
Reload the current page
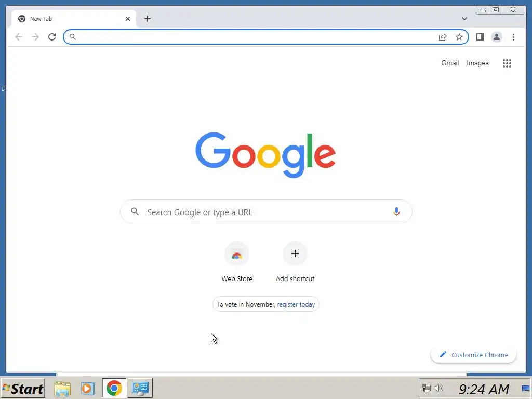coord(52,37)
